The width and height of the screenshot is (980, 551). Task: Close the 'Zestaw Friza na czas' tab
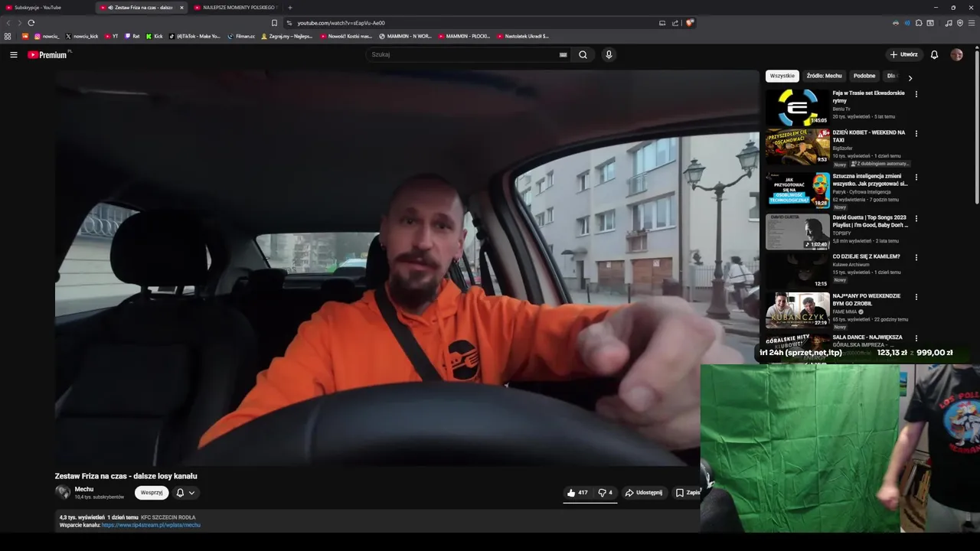tap(181, 8)
